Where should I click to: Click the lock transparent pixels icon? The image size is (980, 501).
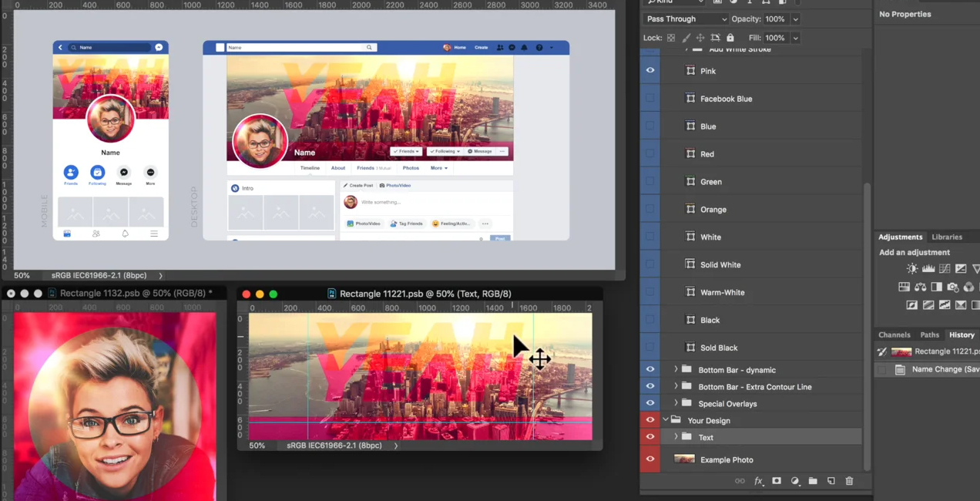tap(671, 38)
